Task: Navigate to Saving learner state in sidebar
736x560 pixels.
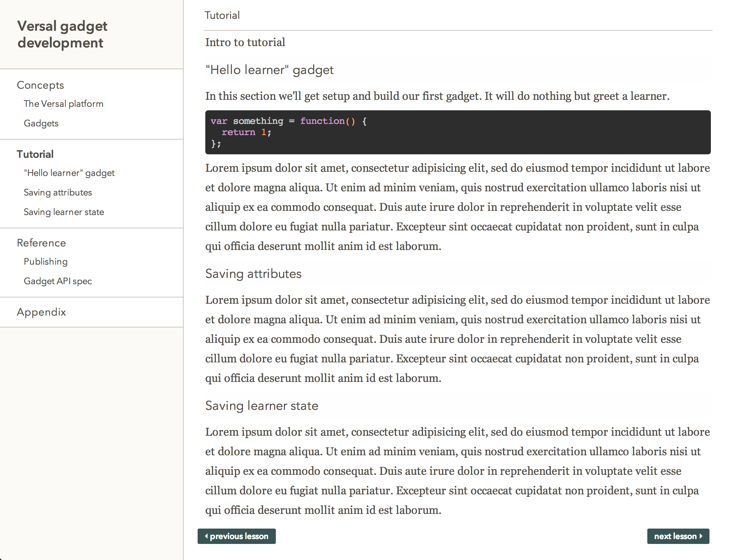Action: [64, 212]
